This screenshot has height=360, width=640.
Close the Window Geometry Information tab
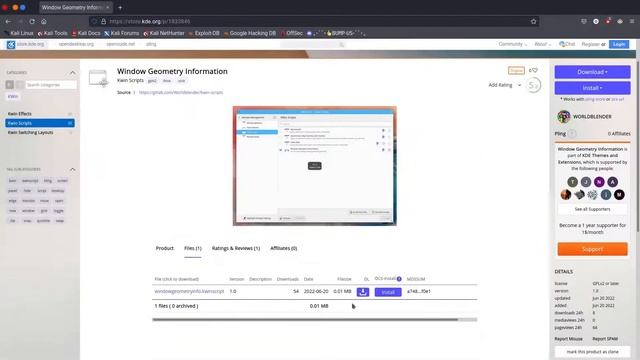coord(108,7)
